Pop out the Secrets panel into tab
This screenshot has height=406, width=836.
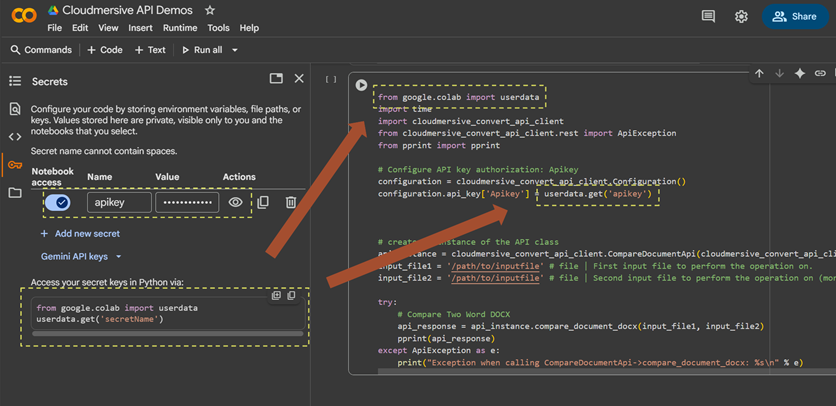276,78
